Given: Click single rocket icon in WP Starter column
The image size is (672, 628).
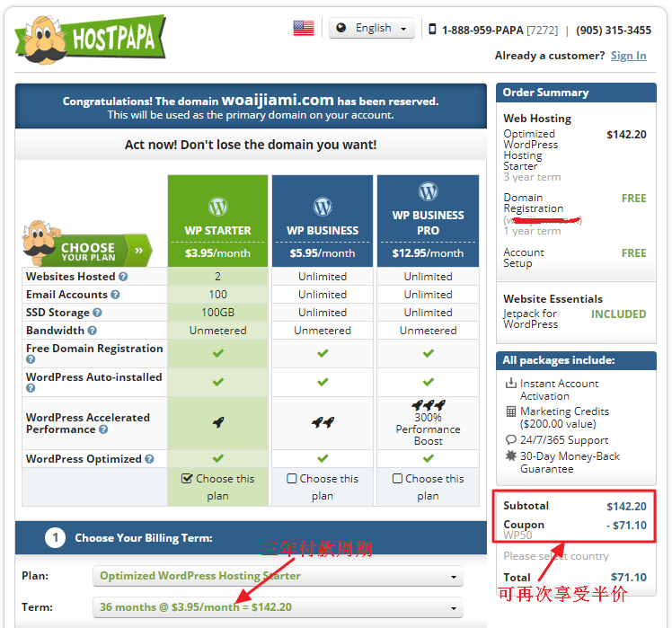Looking at the screenshot, I should click(x=218, y=422).
